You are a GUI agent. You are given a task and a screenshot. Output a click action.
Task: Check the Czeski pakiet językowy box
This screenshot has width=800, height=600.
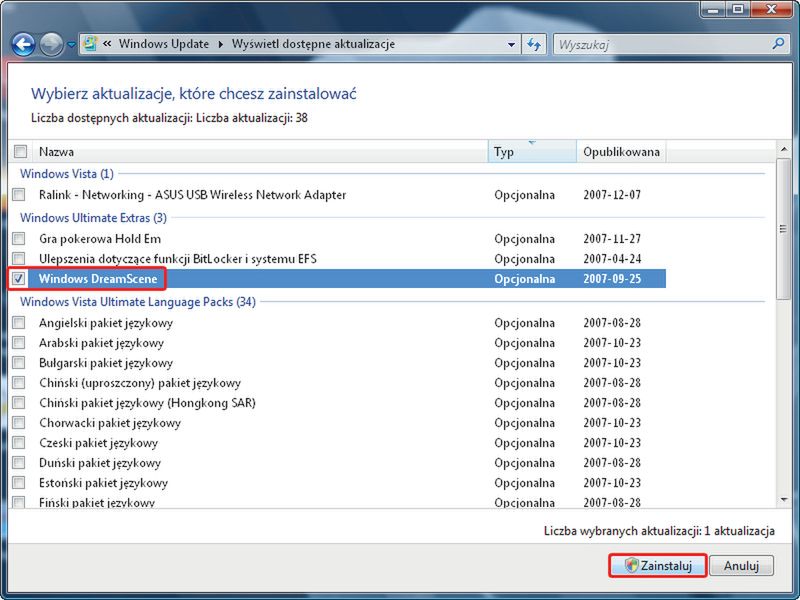coord(19,442)
